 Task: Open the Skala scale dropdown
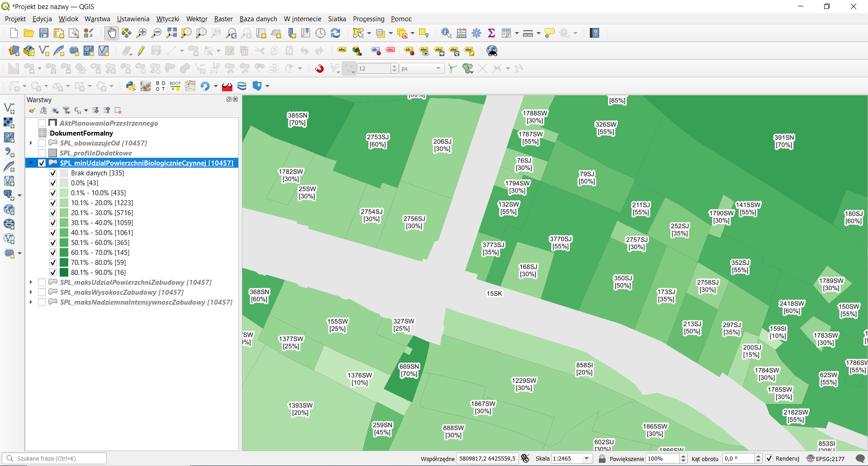point(587,458)
